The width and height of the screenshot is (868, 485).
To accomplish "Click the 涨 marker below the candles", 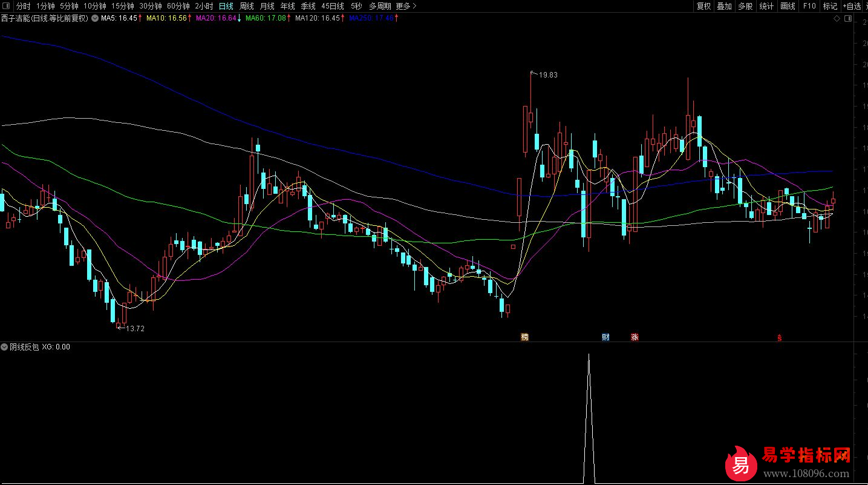I will [635, 337].
